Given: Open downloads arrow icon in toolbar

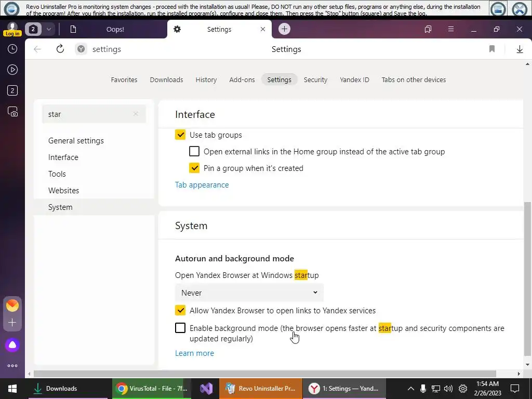Looking at the screenshot, I should pyautogui.click(x=520, y=49).
